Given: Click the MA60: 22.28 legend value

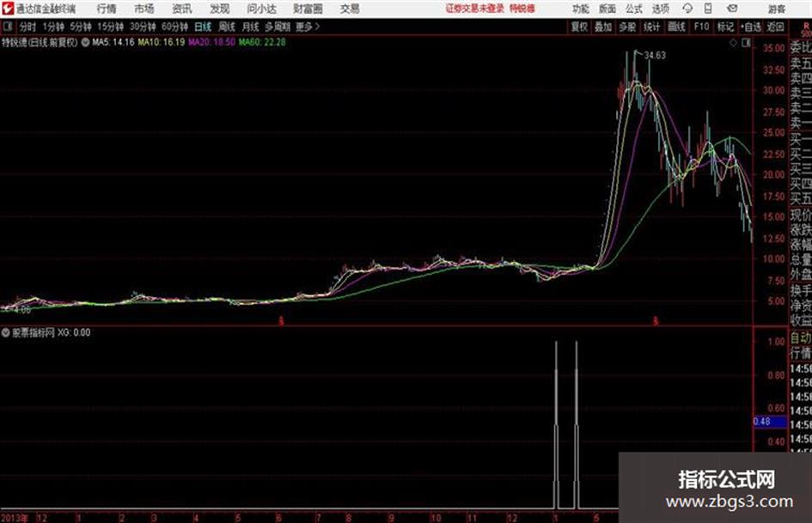Looking at the screenshot, I should coord(262,42).
